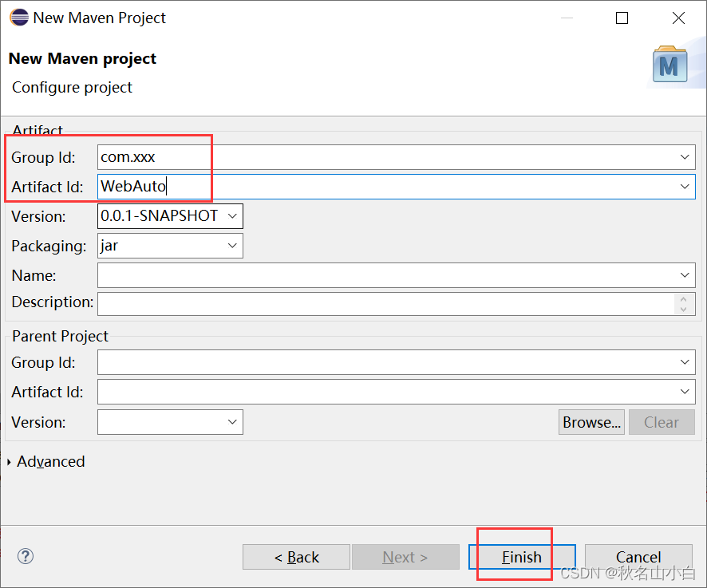The width and height of the screenshot is (707, 588).
Task: Open the Artifact Id suggestions dropdown
Action: point(685,186)
